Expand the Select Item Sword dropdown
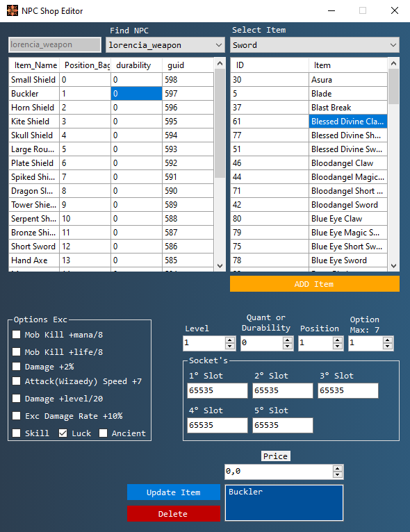 pyautogui.click(x=315, y=45)
